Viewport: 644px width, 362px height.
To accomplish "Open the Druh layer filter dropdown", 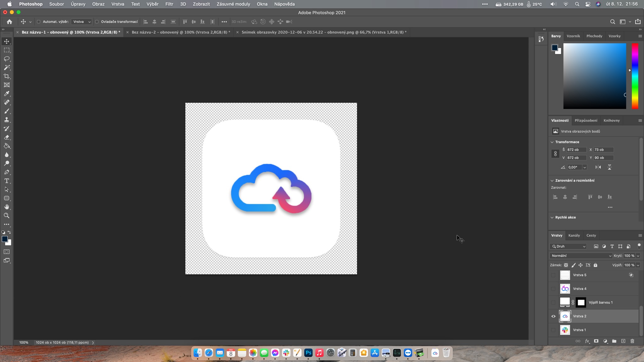I will tap(569, 246).
